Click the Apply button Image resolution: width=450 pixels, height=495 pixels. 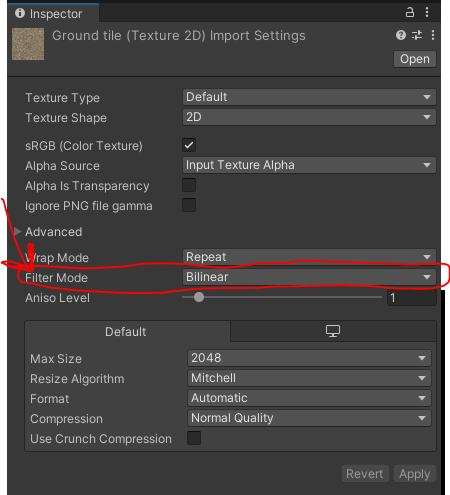pos(415,474)
